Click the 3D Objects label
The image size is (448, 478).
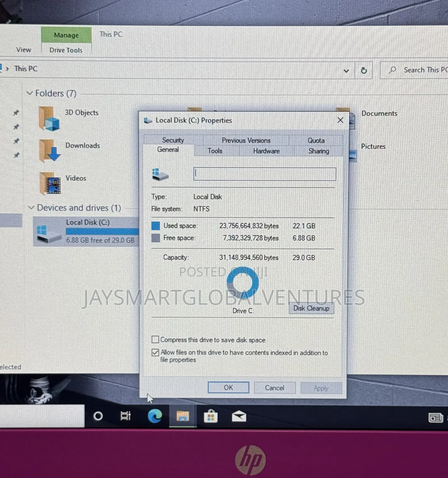tap(82, 113)
